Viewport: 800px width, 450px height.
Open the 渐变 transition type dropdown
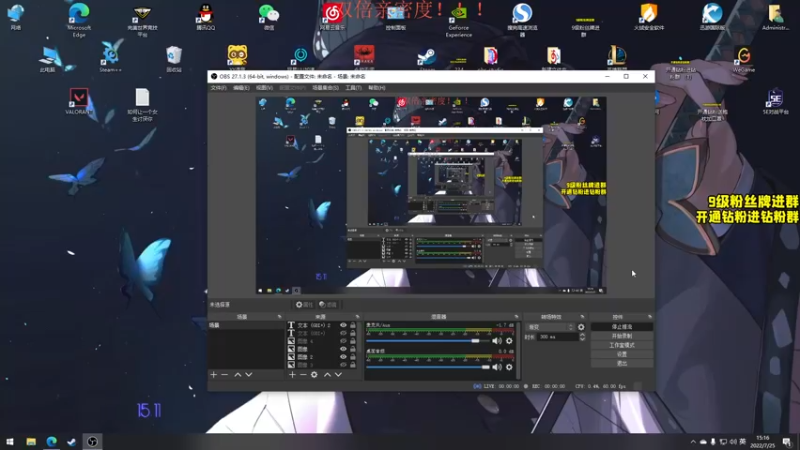(550, 327)
